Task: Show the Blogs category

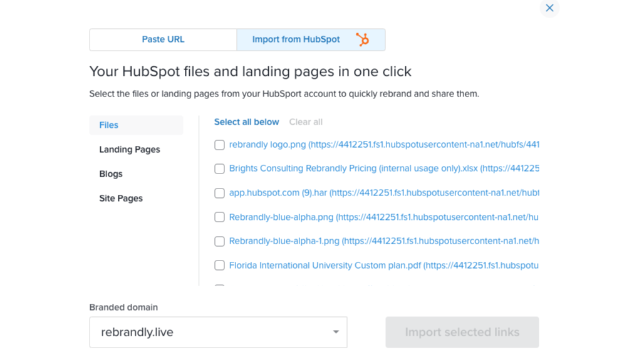Action: click(111, 174)
